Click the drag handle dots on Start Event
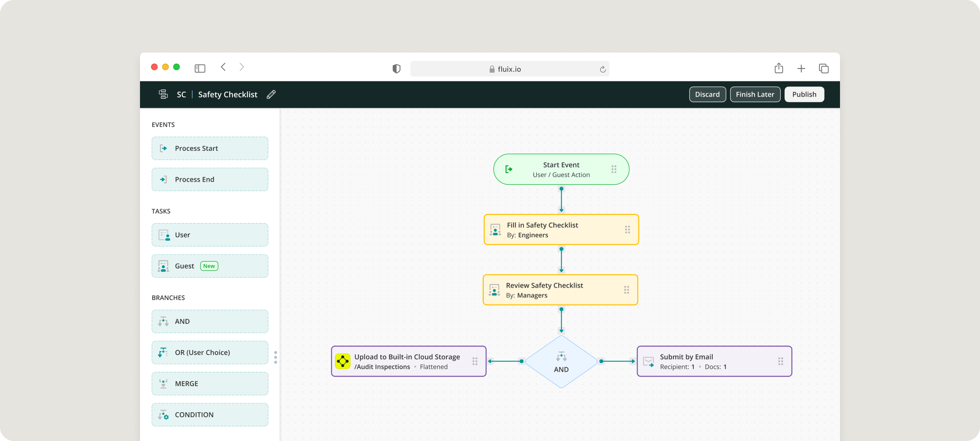Screen dimensions: 980x441 pos(614,169)
